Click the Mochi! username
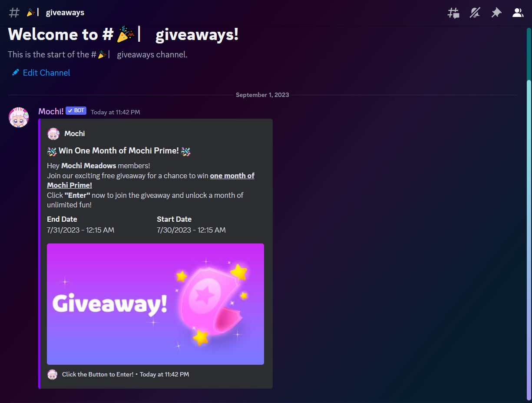This screenshot has height=403, width=532. 51,111
